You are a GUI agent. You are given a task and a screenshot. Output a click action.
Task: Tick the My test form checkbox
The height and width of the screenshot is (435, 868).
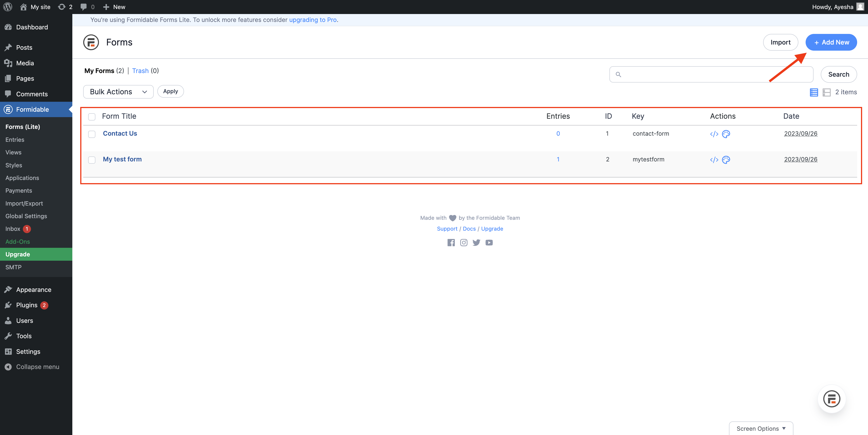click(92, 160)
